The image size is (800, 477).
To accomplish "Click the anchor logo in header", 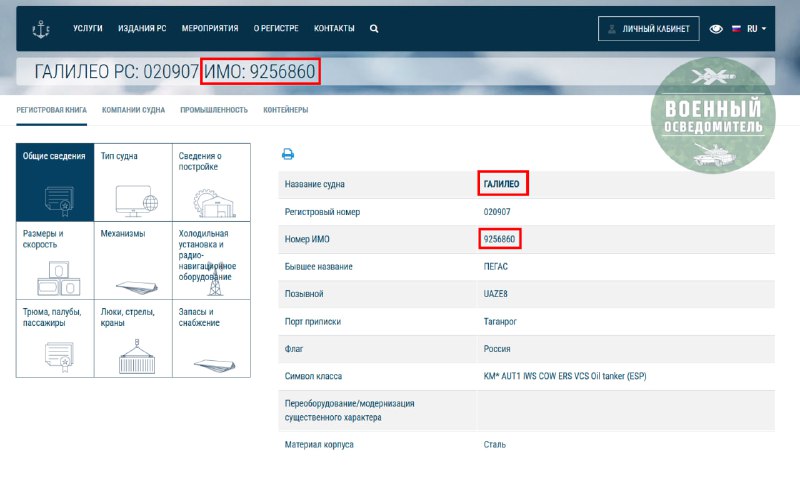I will (42, 29).
